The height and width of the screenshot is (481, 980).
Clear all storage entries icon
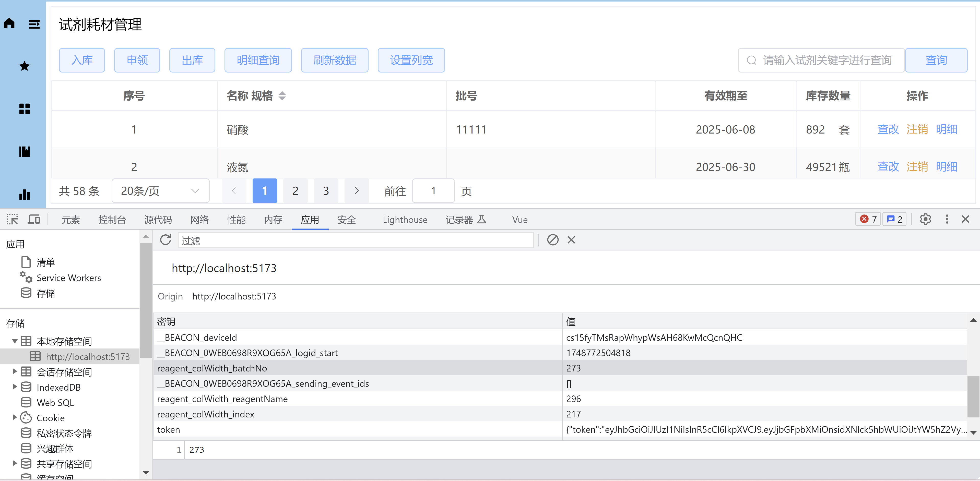[x=552, y=240]
